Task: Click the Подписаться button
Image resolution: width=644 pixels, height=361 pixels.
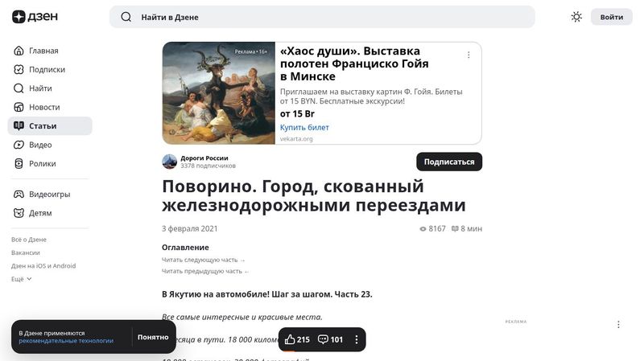Action: (x=449, y=162)
